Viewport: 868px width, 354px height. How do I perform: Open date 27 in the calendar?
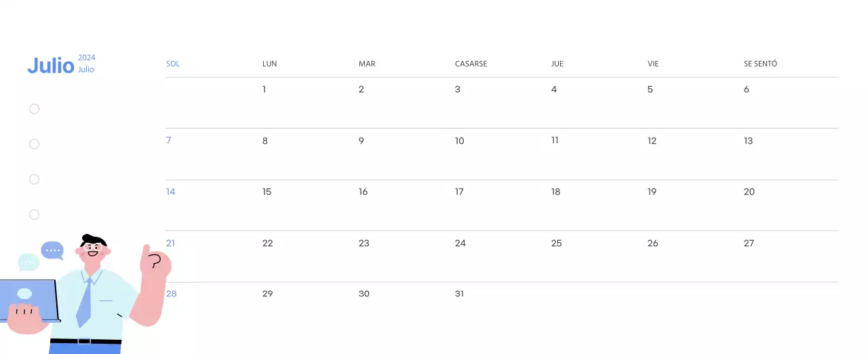click(749, 243)
